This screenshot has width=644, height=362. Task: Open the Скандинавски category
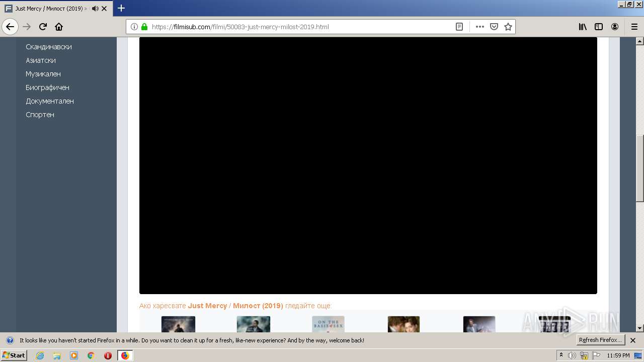[x=49, y=47]
